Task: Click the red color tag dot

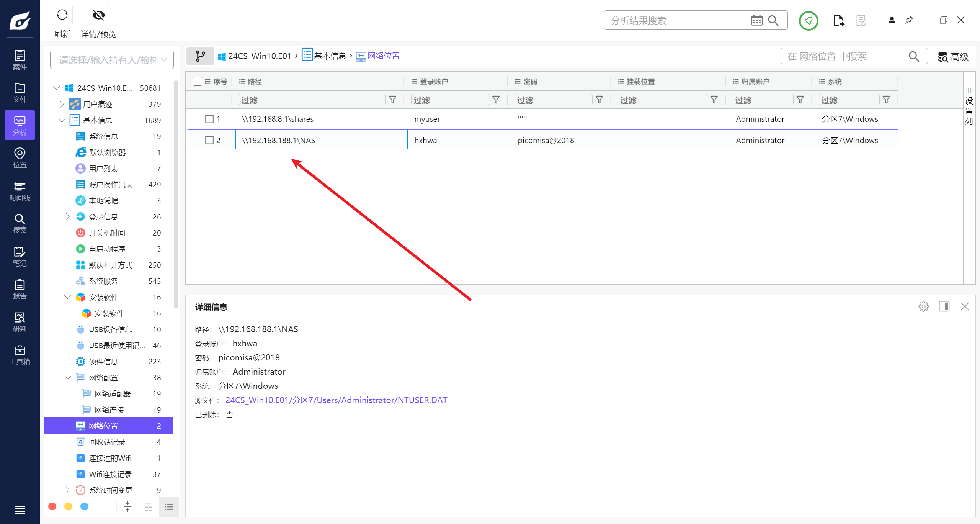Action: click(x=52, y=506)
